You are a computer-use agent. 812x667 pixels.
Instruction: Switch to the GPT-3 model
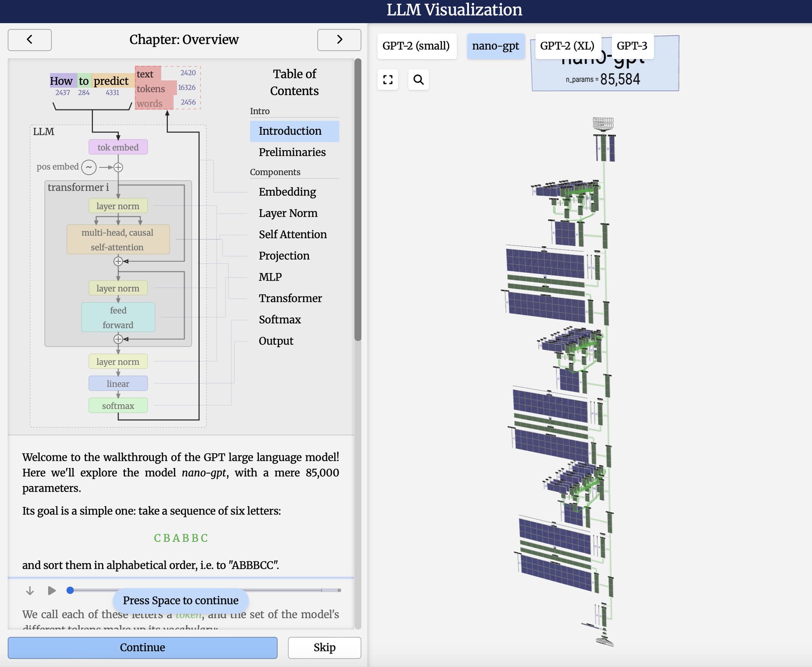pyautogui.click(x=632, y=46)
